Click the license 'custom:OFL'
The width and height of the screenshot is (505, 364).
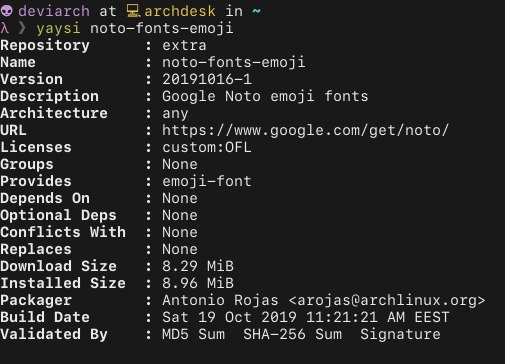click(x=207, y=147)
